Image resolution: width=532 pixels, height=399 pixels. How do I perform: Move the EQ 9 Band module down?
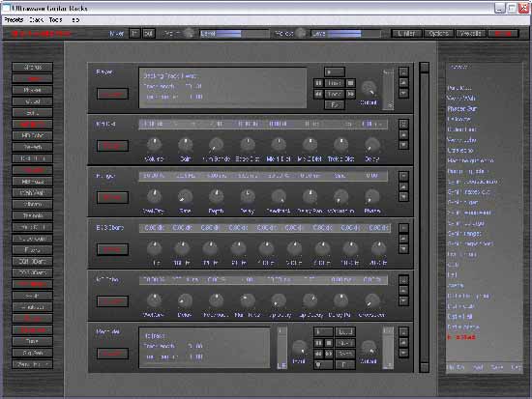coord(403,249)
